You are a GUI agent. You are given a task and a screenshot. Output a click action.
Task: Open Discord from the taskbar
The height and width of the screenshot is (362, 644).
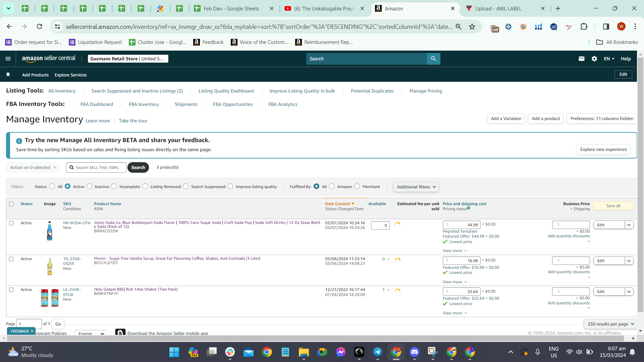415,352
